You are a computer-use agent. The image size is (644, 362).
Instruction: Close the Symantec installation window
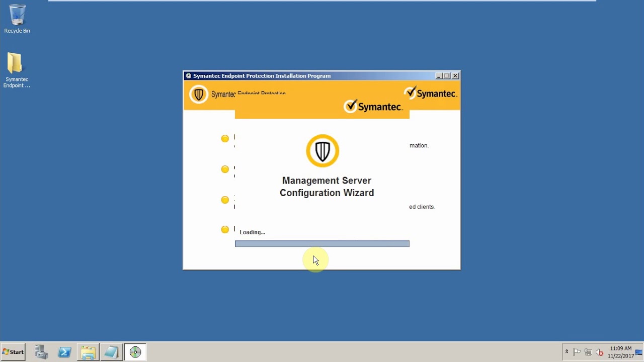[x=455, y=76]
